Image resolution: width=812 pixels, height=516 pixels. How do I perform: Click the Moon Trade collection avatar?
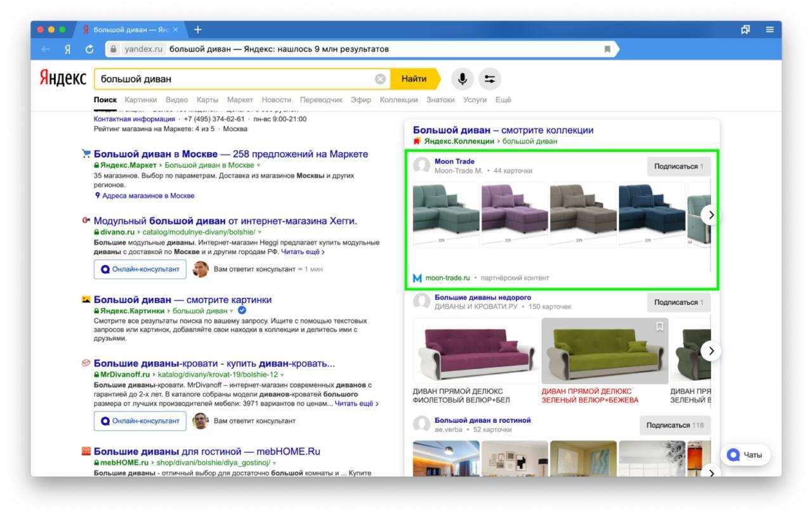coord(422,166)
